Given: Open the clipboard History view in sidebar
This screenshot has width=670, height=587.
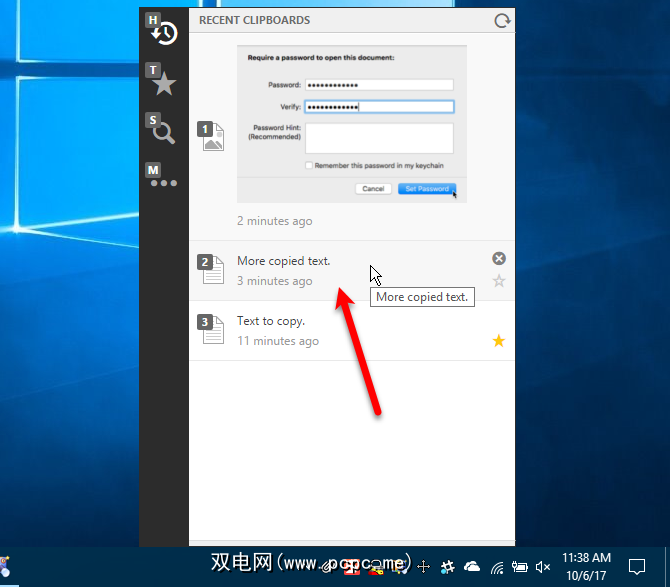Looking at the screenshot, I should click(161, 30).
